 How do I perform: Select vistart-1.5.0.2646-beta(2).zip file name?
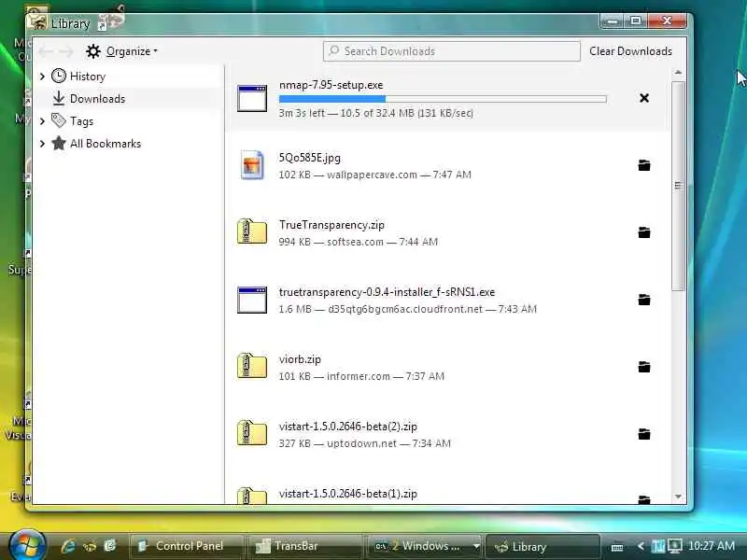point(347,427)
